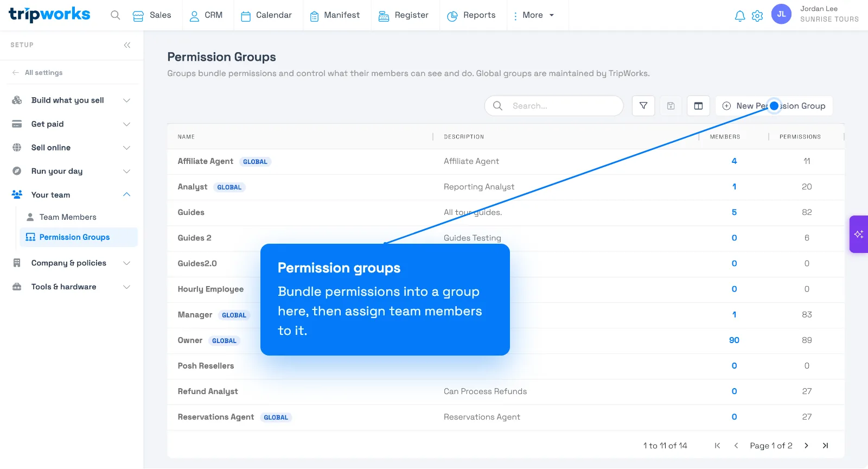Click the save view disk icon
The width and height of the screenshot is (868, 469).
point(671,106)
